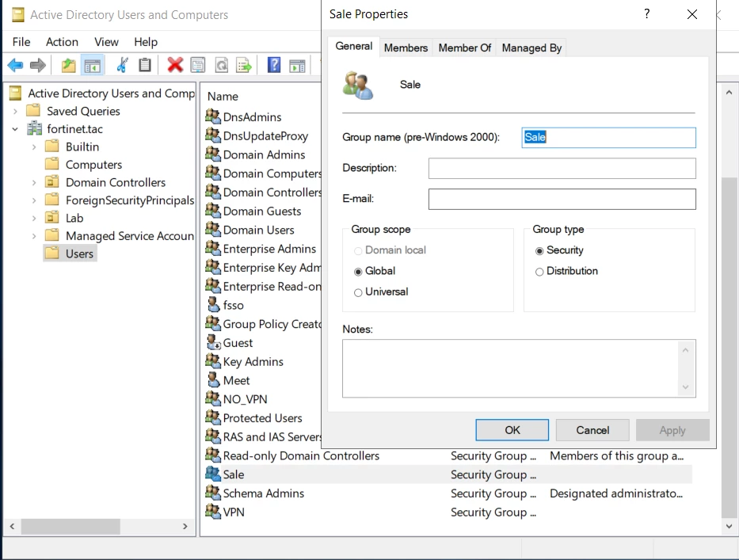Select the Universal group scope
The height and width of the screenshot is (560, 739).
coord(358,292)
